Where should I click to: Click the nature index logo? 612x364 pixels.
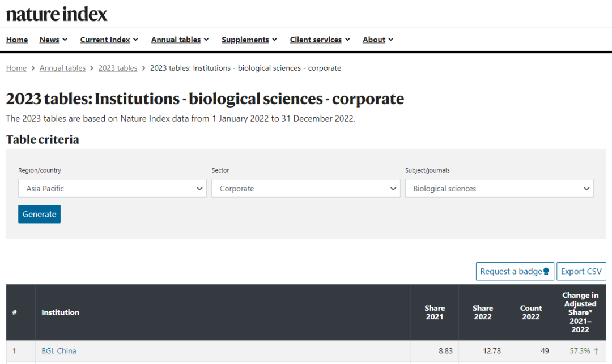click(57, 14)
